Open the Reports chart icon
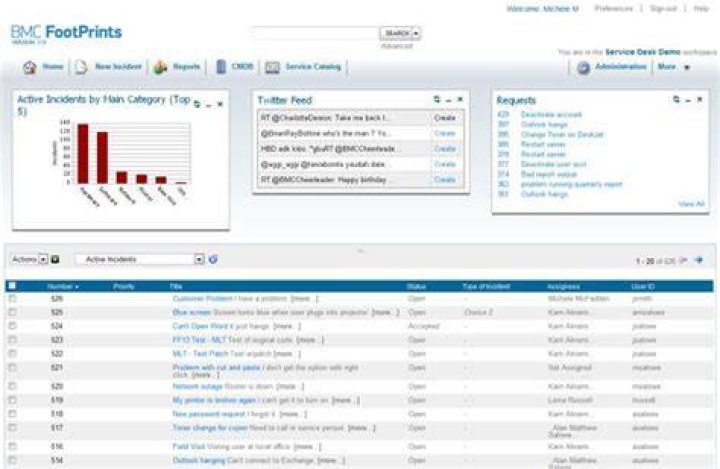 160,67
